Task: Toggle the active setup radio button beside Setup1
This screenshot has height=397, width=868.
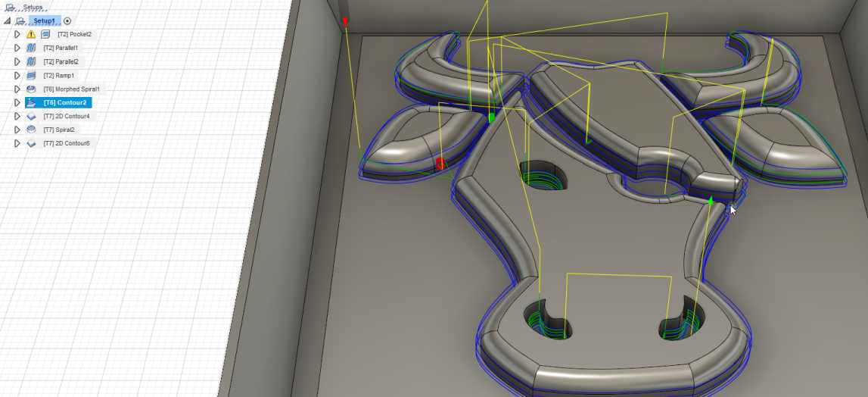Action: pos(67,21)
